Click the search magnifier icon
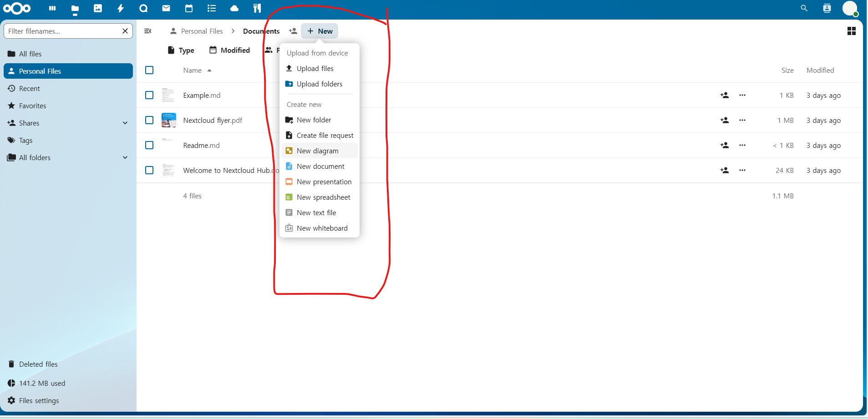 804,8
